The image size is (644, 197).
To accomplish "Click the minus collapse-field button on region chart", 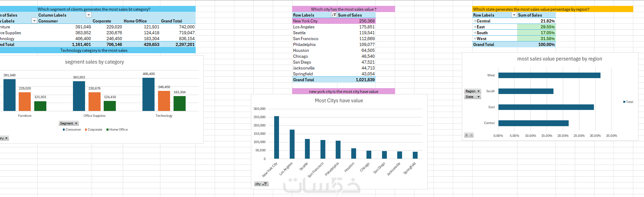I will pos(471,135).
